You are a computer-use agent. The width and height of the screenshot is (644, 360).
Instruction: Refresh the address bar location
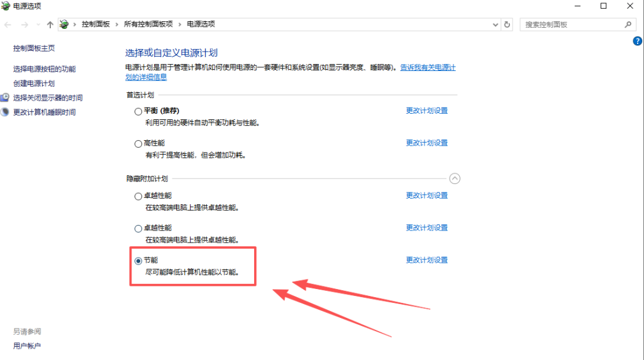[508, 25]
